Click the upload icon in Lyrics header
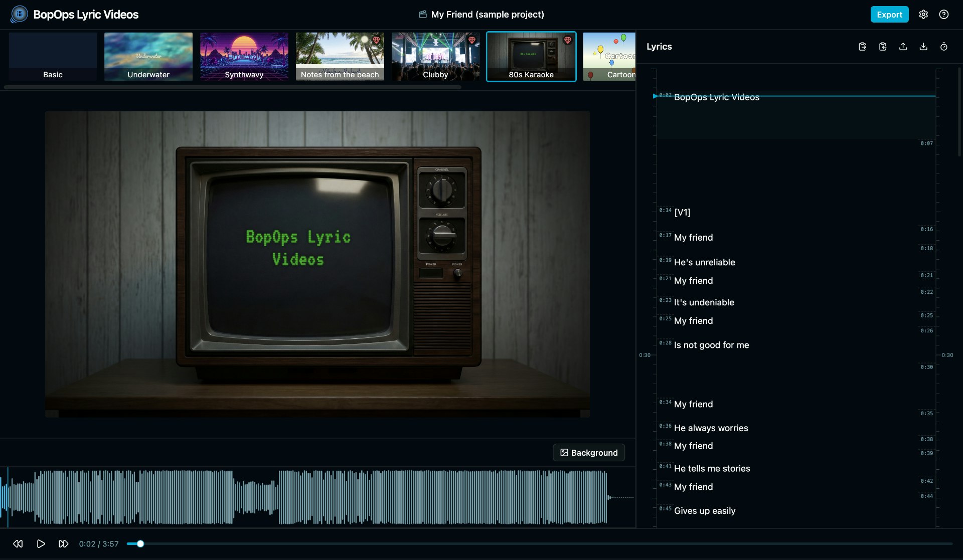This screenshot has height=560, width=963. (903, 47)
